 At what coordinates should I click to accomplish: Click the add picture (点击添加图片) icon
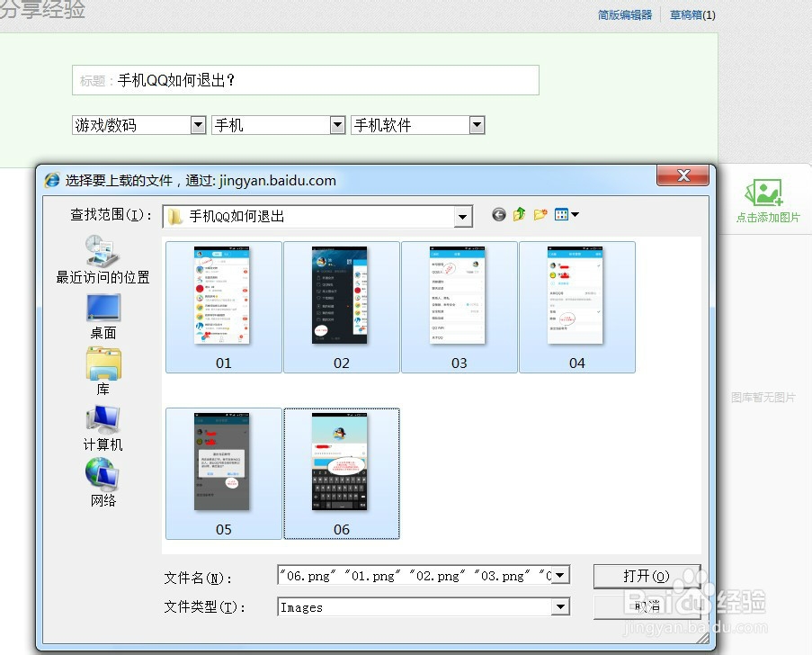[767, 201]
